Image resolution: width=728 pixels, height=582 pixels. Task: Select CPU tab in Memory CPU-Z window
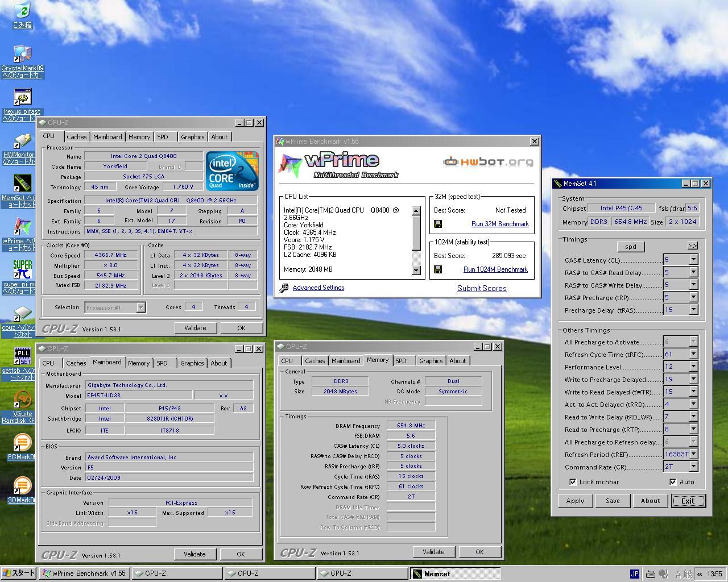click(287, 361)
